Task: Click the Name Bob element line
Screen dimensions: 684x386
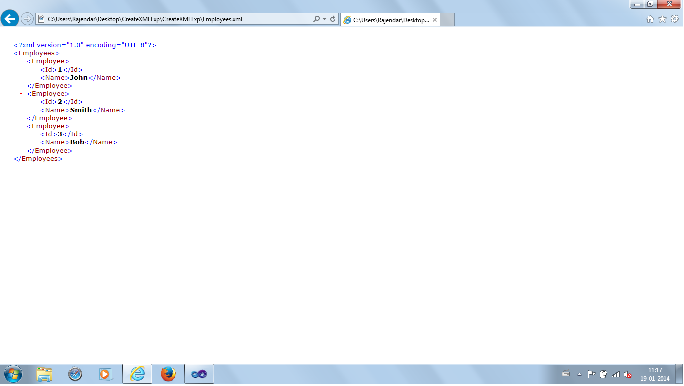Action: (x=79, y=142)
